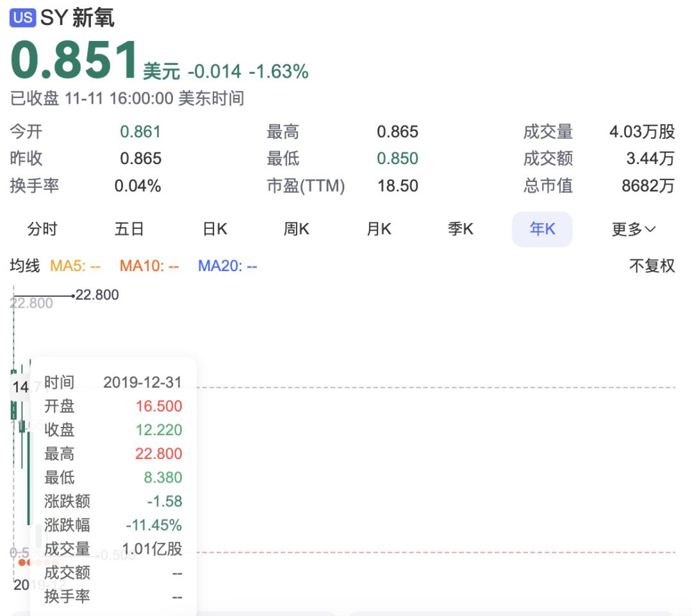Click the 成交量 value 4.03万股
This screenshot has width=692, height=616.
(x=642, y=131)
